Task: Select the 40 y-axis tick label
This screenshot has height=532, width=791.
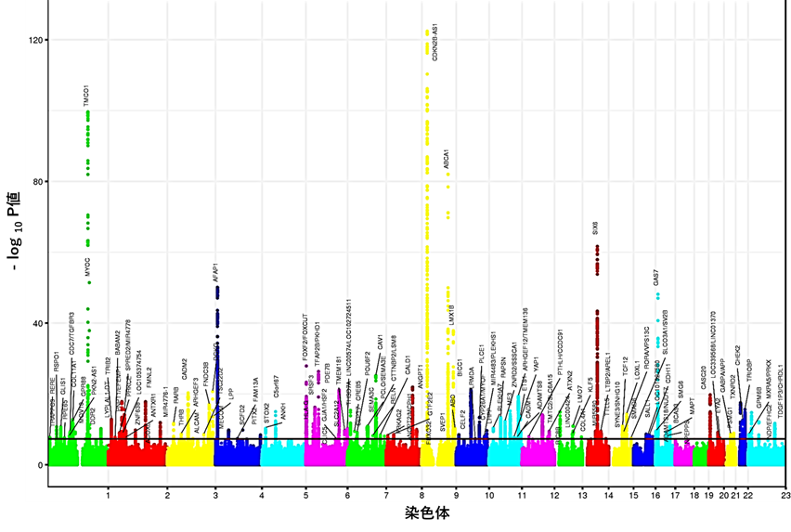Action: click(39, 323)
